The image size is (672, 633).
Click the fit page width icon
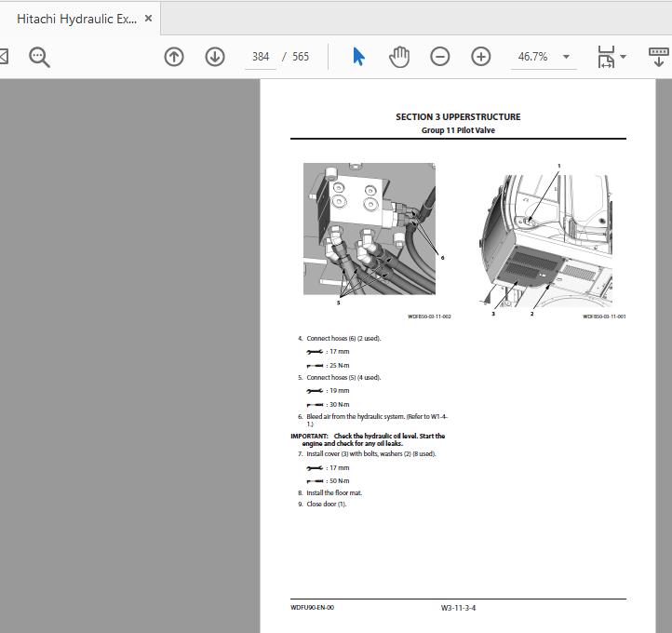pyautogui.click(x=606, y=57)
